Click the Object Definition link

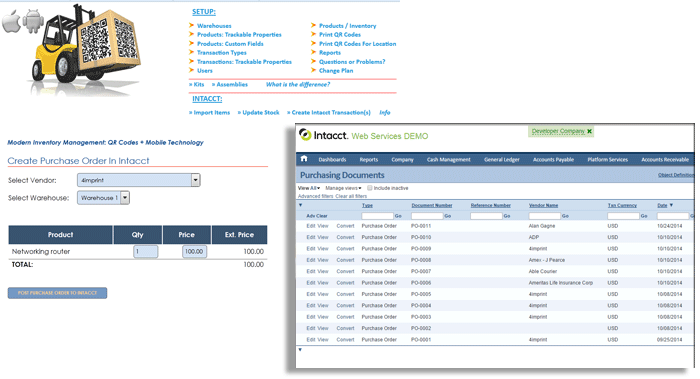pyautogui.click(x=675, y=175)
